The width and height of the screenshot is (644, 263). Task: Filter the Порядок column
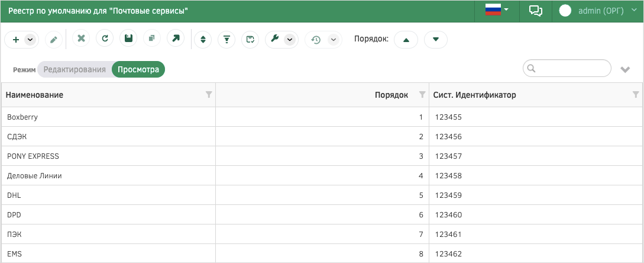click(x=422, y=95)
